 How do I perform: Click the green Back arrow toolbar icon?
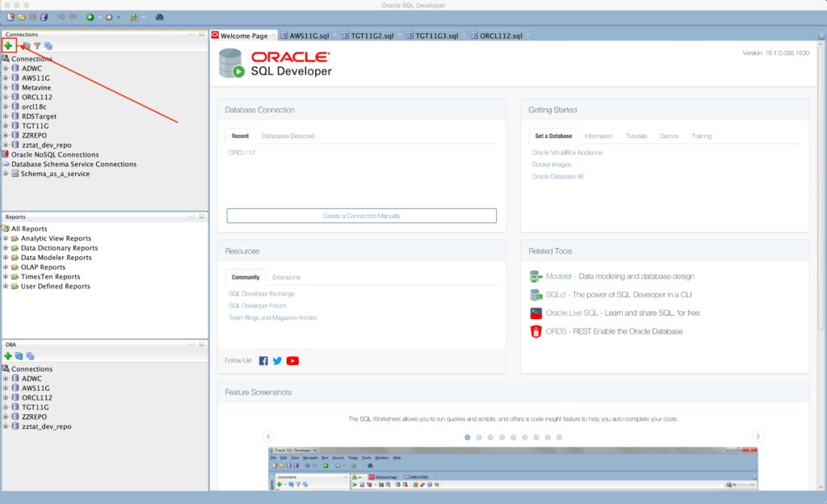(x=90, y=17)
